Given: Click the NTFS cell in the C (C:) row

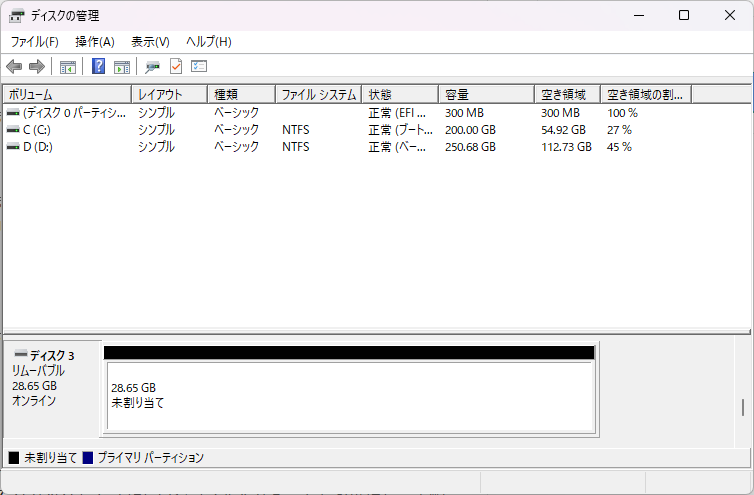Looking at the screenshot, I should [296, 130].
